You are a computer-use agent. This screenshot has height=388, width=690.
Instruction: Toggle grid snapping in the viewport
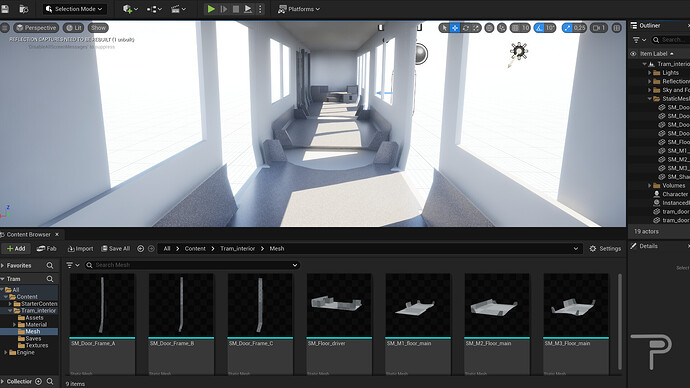click(515, 28)
